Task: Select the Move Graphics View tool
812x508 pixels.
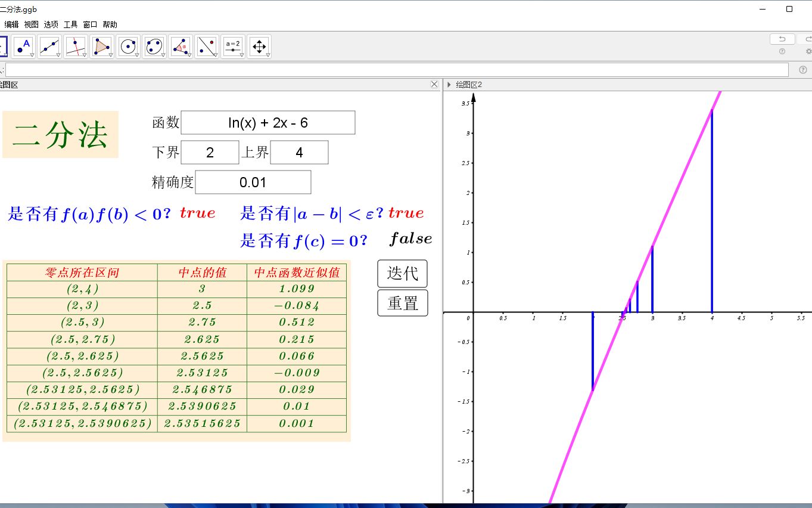Action: tap(259, 45)
